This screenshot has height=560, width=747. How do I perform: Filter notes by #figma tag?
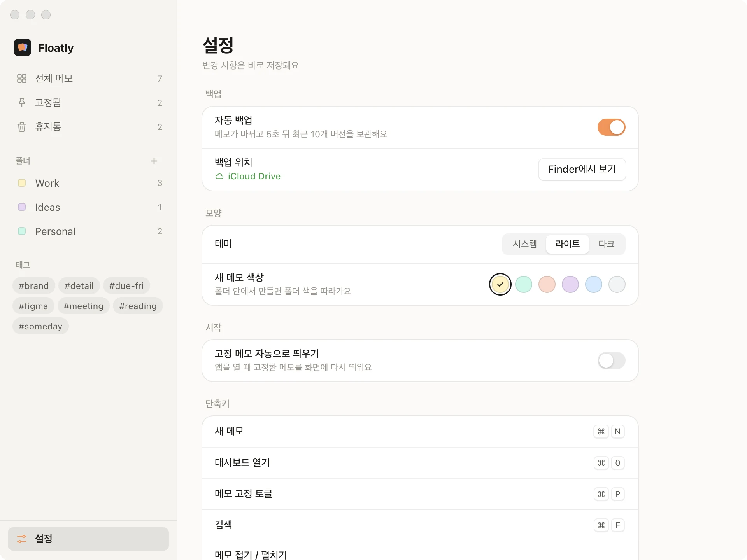coord(33,306)
